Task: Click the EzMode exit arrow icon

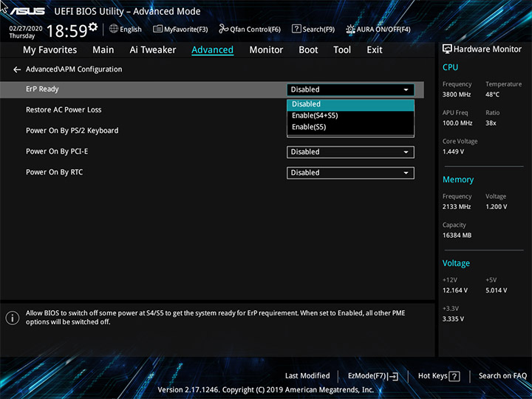Action: click(x=393, y=376)
